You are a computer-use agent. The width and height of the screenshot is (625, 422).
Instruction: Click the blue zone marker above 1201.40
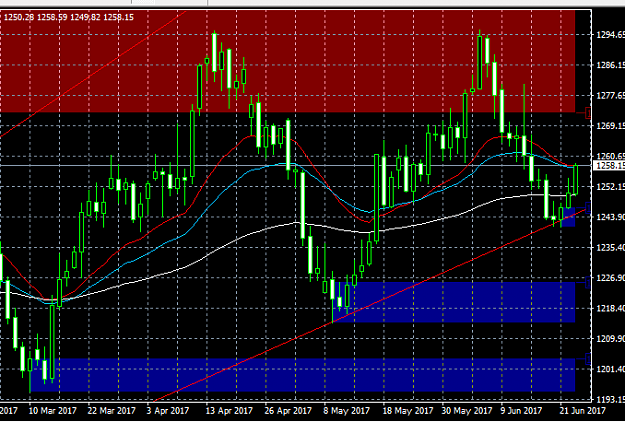[588, 359]
